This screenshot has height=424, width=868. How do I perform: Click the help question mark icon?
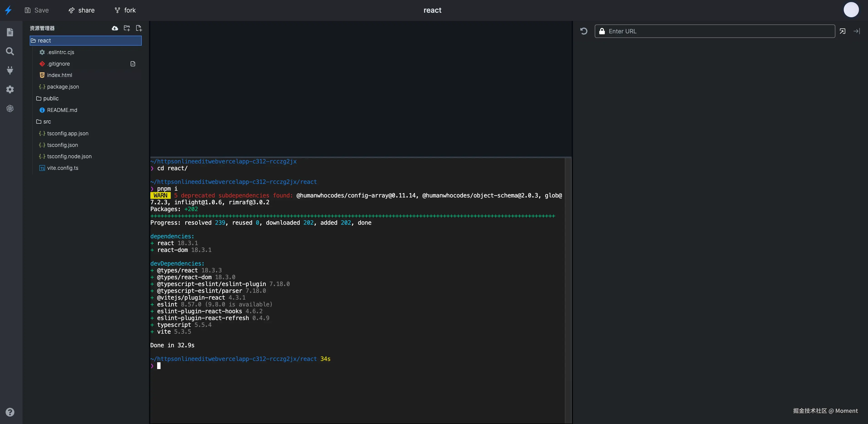tap(10, 412)
